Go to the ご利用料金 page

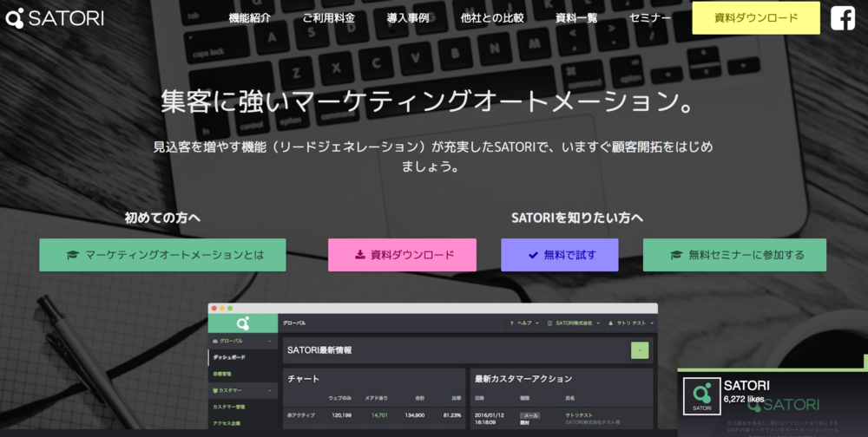[328, 18]
